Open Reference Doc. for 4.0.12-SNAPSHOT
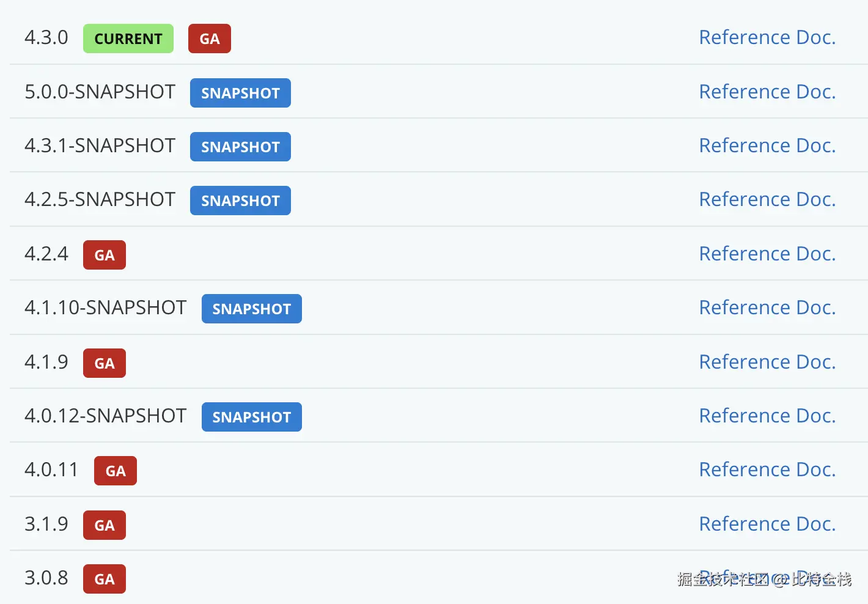Screen dimensions: 868x604 tap(767, 416)
